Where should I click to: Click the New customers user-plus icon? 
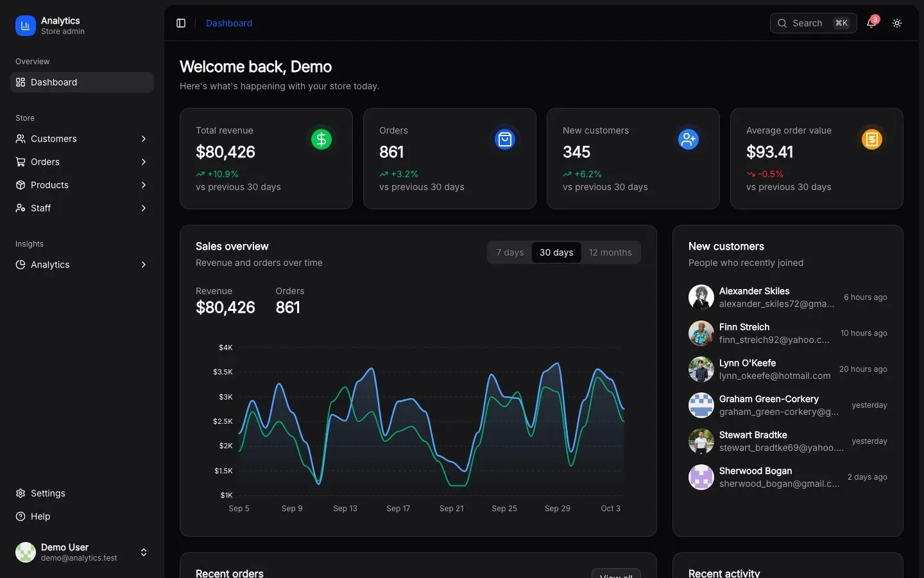point(689,139)
